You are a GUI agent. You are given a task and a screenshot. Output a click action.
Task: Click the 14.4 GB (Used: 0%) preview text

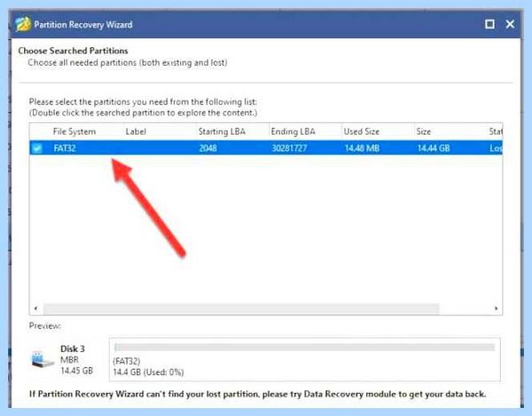[148, 373]
